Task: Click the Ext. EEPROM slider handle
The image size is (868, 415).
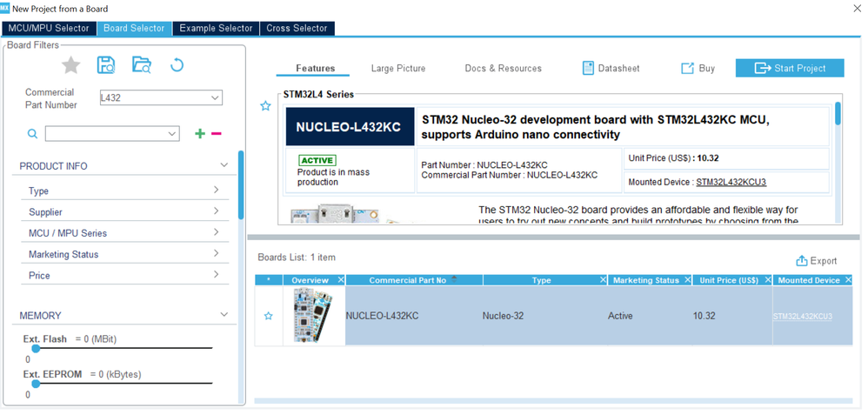Action: [36, 384]
